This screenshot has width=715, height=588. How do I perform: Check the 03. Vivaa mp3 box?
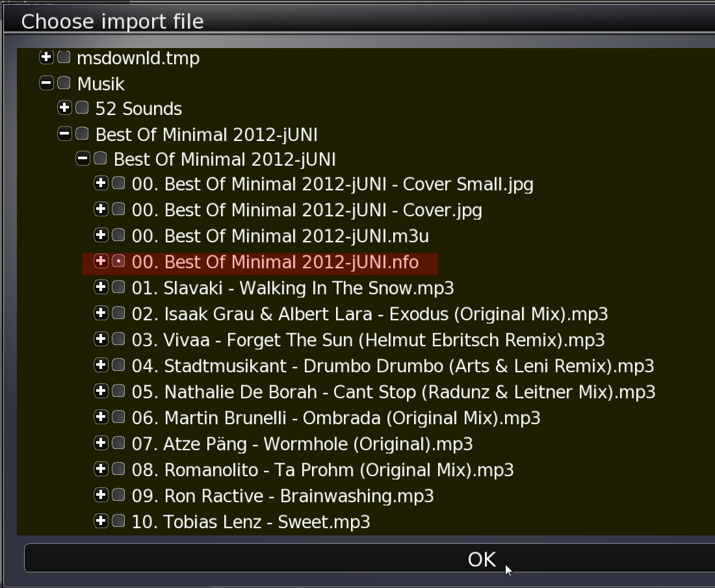pyautogui.click(x=118, y=339)
